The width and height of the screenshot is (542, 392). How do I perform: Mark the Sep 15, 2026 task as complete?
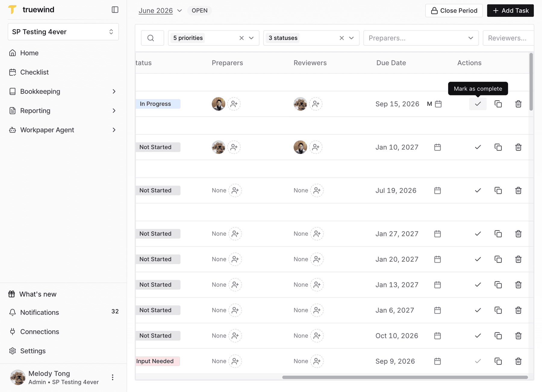click(478, 104)
